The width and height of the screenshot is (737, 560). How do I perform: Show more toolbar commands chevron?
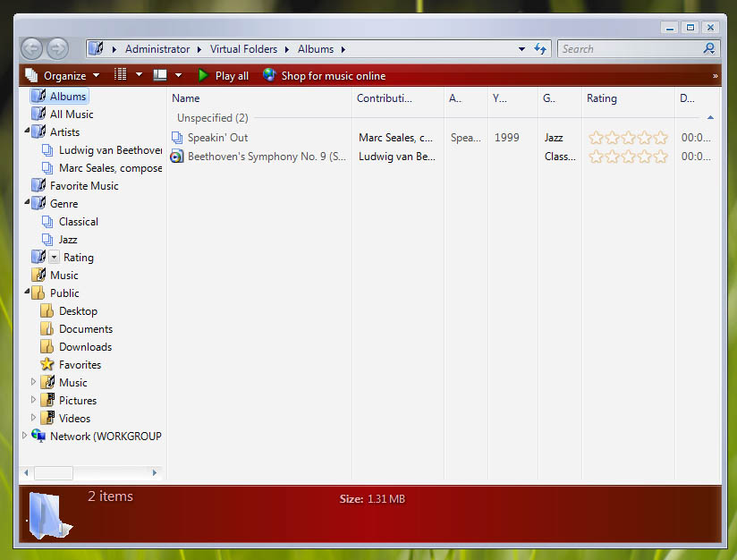[715, 76]
